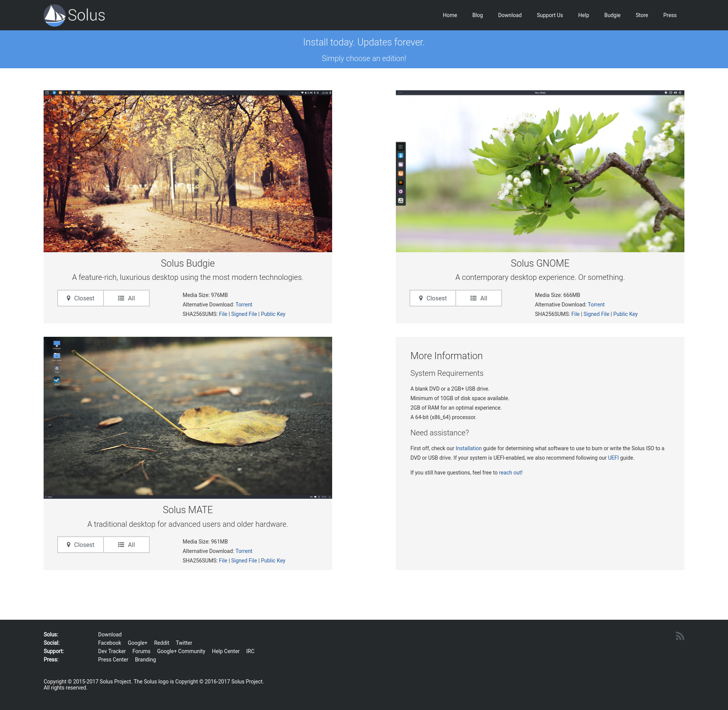Open Dev Tracker footer link
728x710 pixels.
112,651
